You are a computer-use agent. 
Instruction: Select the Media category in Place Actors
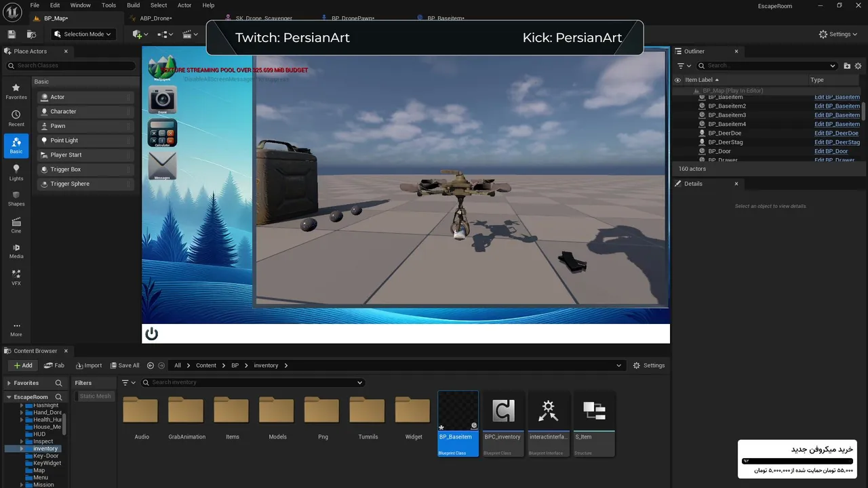16,251
